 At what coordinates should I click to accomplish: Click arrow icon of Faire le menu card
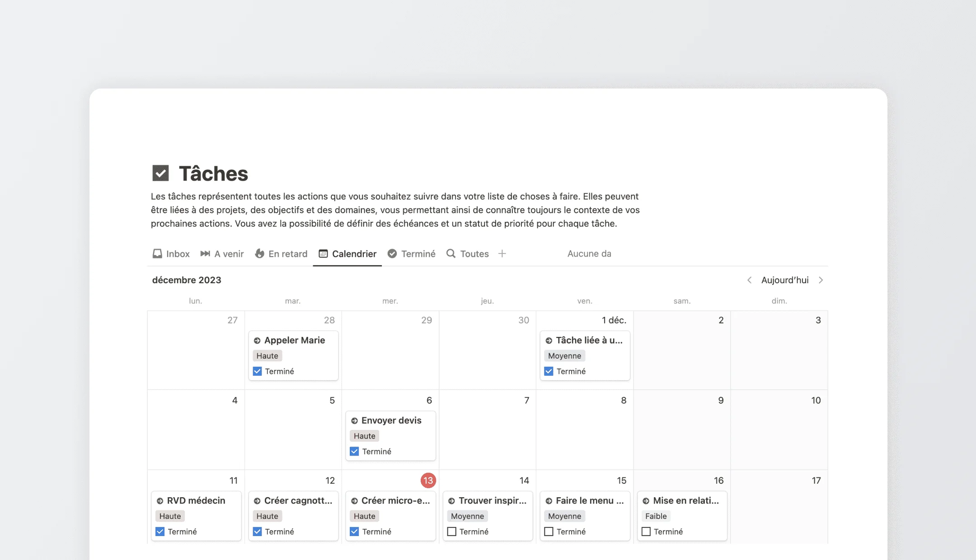coord(549,501)
